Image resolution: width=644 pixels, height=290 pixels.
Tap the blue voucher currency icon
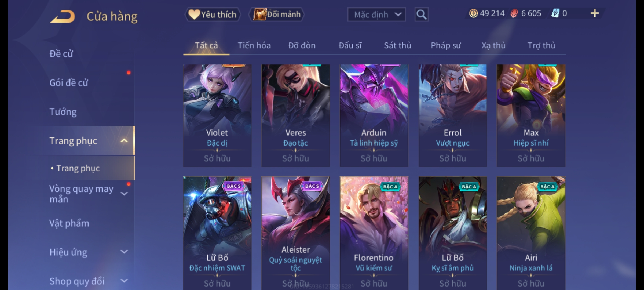point(555,13)
